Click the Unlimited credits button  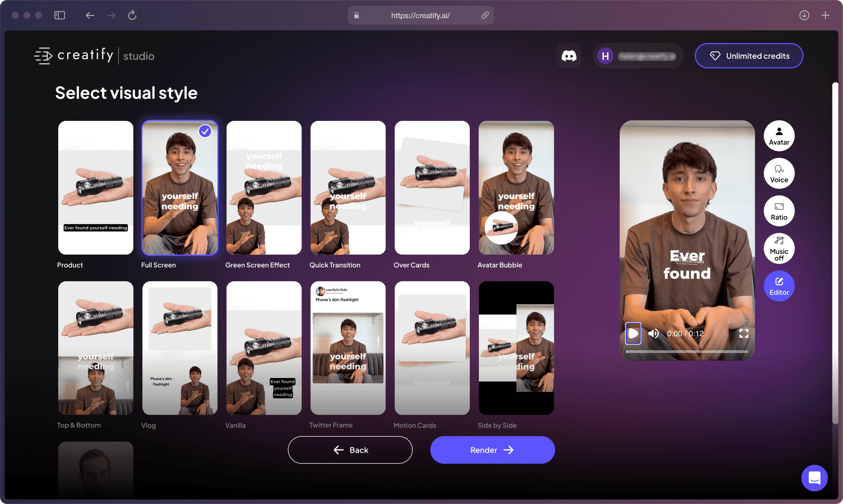click(x=749, y=56)
